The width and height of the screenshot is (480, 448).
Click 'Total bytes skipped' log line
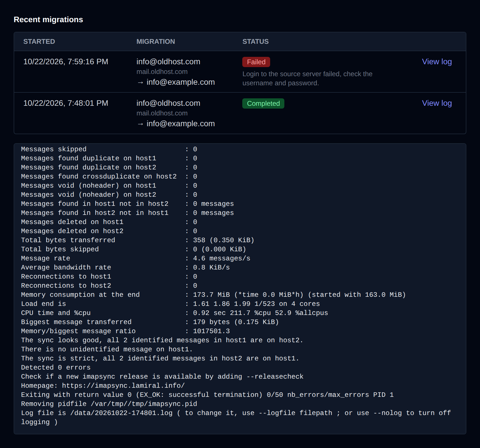134,249
